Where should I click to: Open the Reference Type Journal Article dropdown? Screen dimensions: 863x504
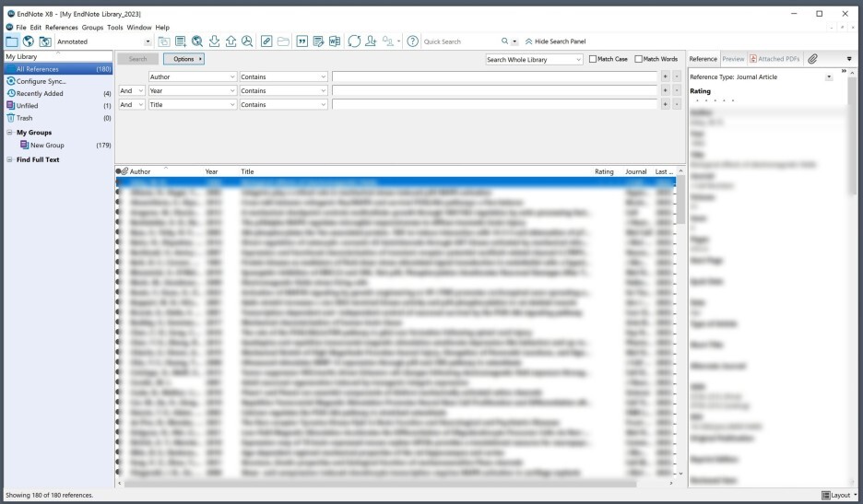[829, 77]
